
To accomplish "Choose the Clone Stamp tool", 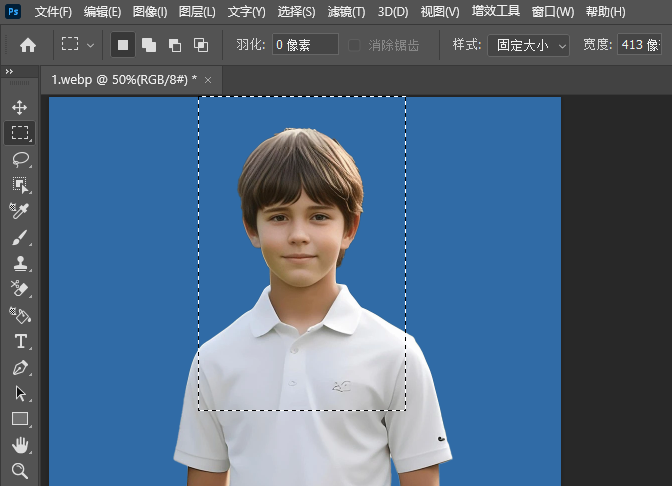I will (20, 263).
